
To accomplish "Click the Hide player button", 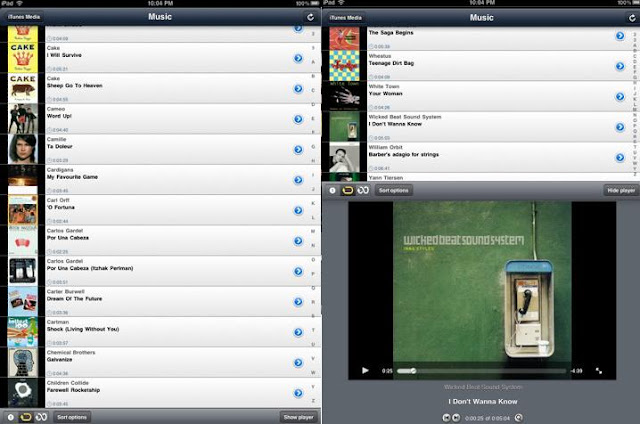I will point(621,191).
